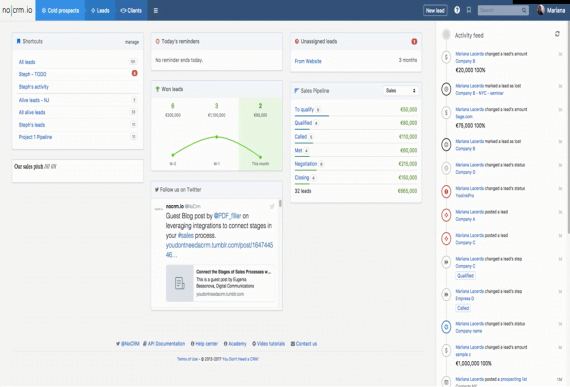Open Called pipeline step
Screen dimensions: 570x387
pyautogui.click(x=301, y=137)
